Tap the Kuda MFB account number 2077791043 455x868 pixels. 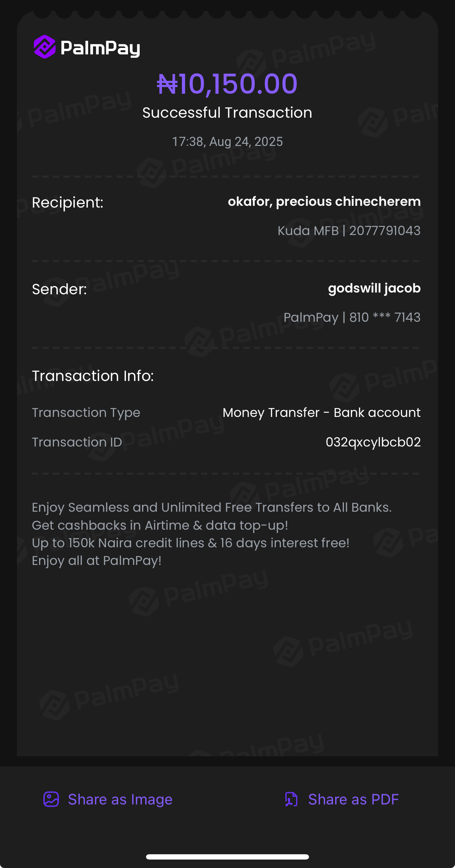coord(384,231)
